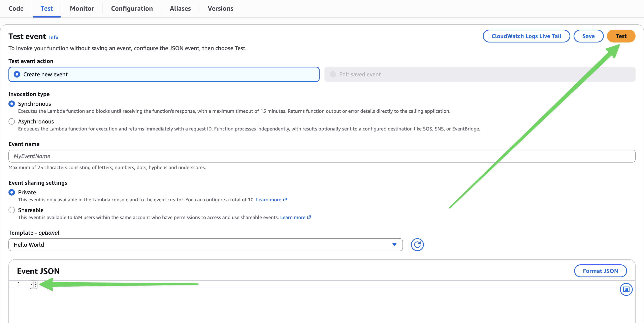
Task: Click external link icon after Shareable Learn more
Action: (x=309, y=217)
